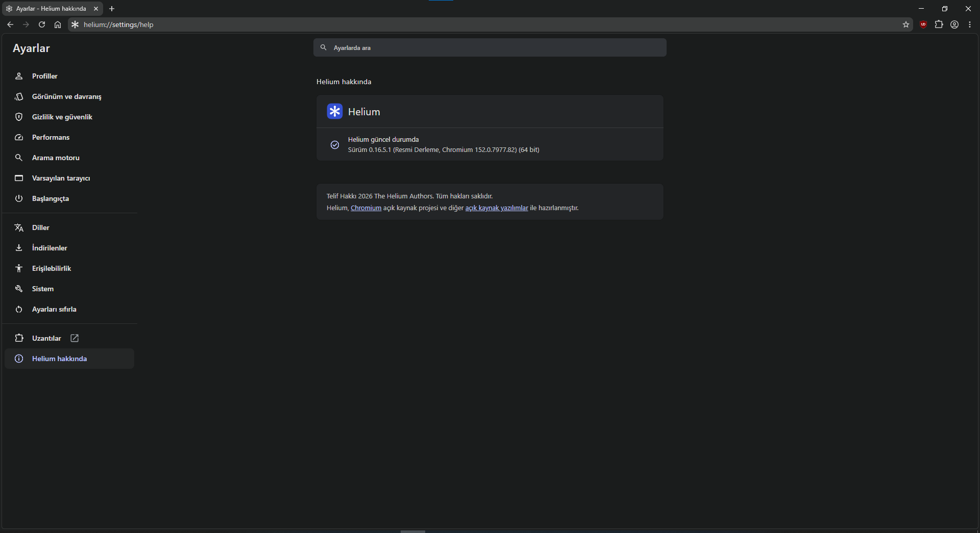Focus the helium://settings/help address bar
This screenshot has height=533, width=980.
[x=490, y=24]
